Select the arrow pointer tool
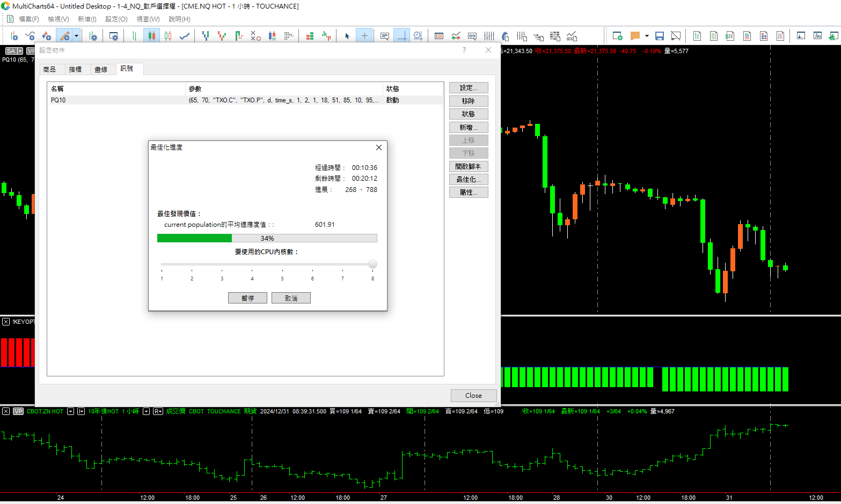The image size is (841, 504). 347,36
